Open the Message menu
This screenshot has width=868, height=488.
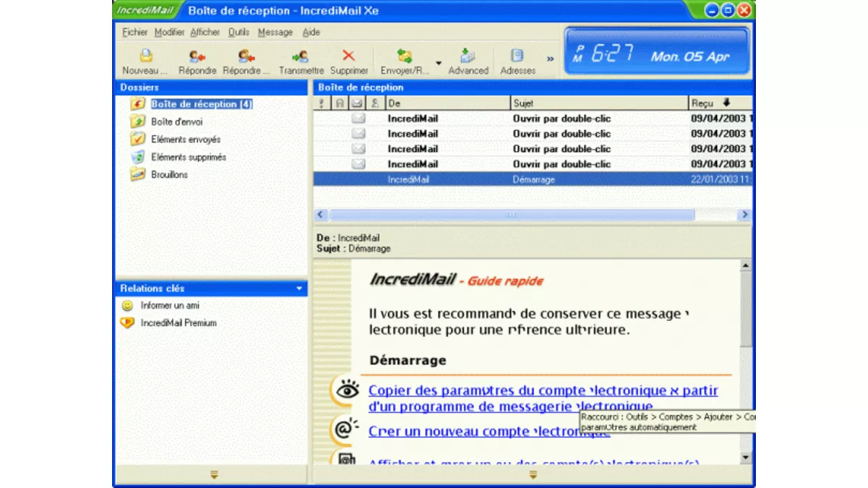click(x=275, y=32)
